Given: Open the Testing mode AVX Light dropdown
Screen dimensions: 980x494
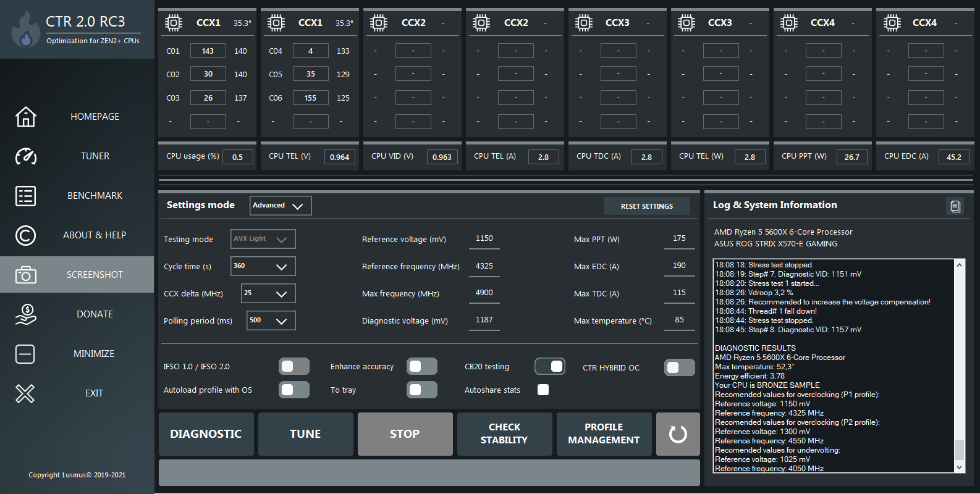Looking at the screenshot, I should 263,239.
